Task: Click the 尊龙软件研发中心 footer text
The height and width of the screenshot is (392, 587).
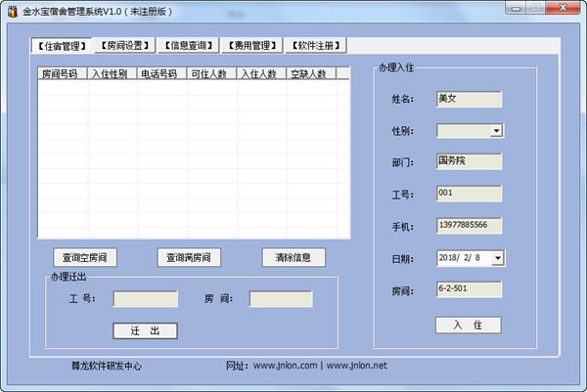Action: pos(107,366)
